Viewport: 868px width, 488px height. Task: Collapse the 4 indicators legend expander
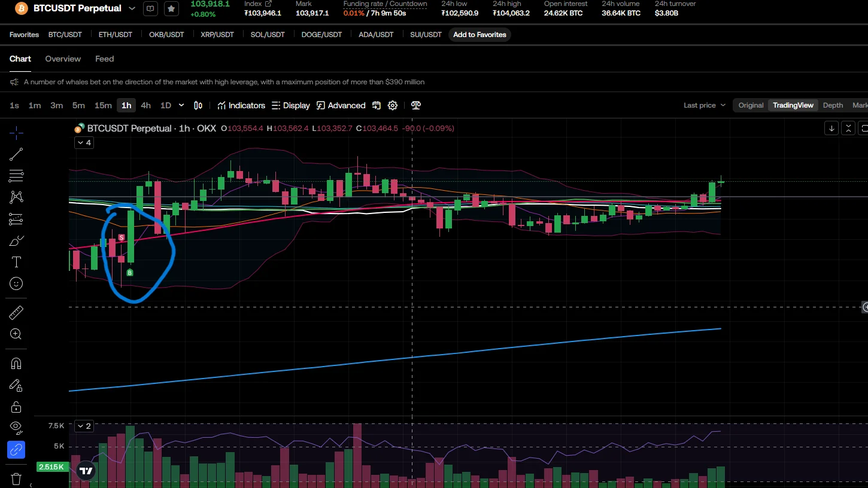point(84,142)
